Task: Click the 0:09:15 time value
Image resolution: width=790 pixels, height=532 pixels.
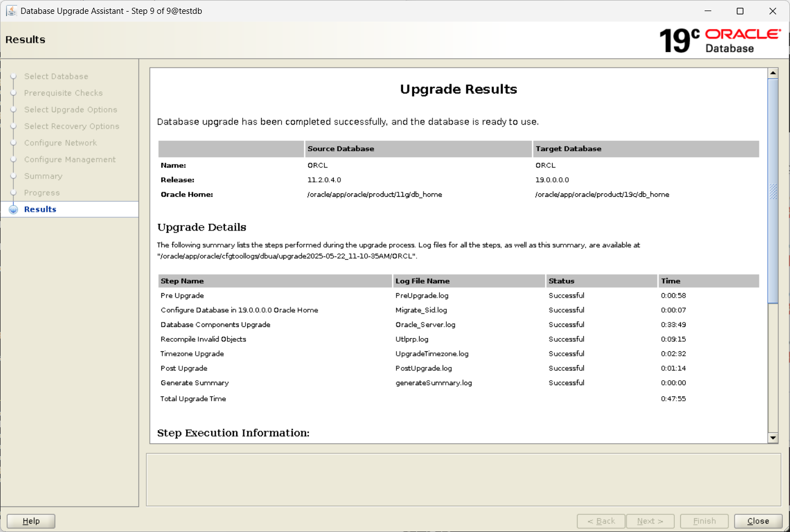Action: (x=673, y=339)
